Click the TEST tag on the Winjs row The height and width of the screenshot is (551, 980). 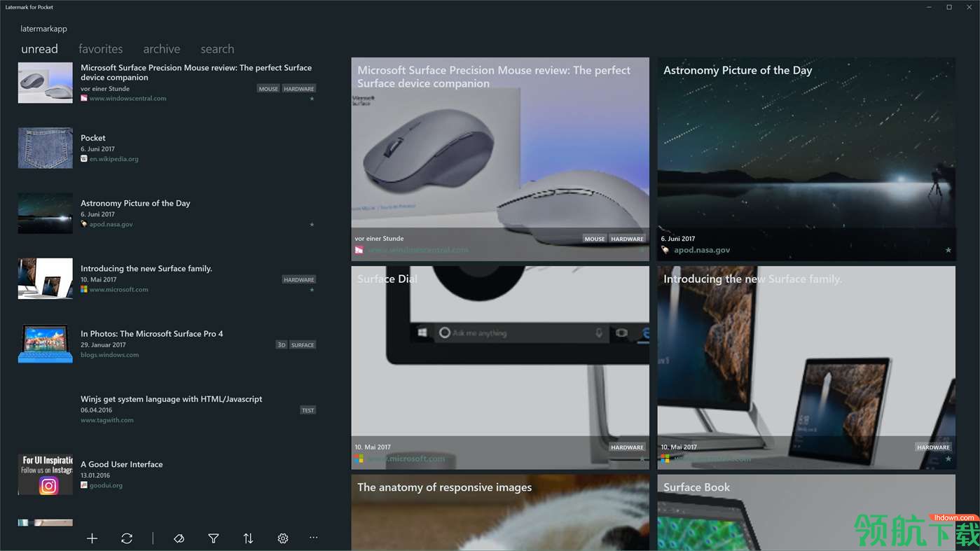(x=308, y=410)
